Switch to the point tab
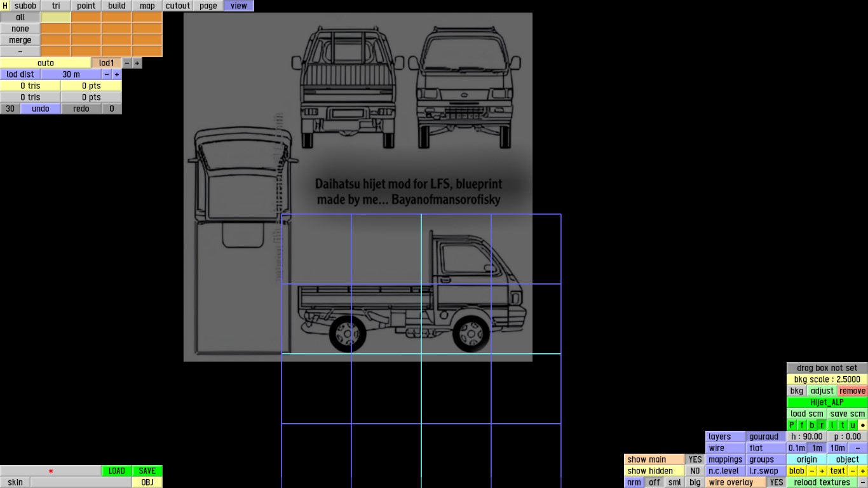Image resolution: width=868 pixels, height=488 pixels. [x=86, y=6]
